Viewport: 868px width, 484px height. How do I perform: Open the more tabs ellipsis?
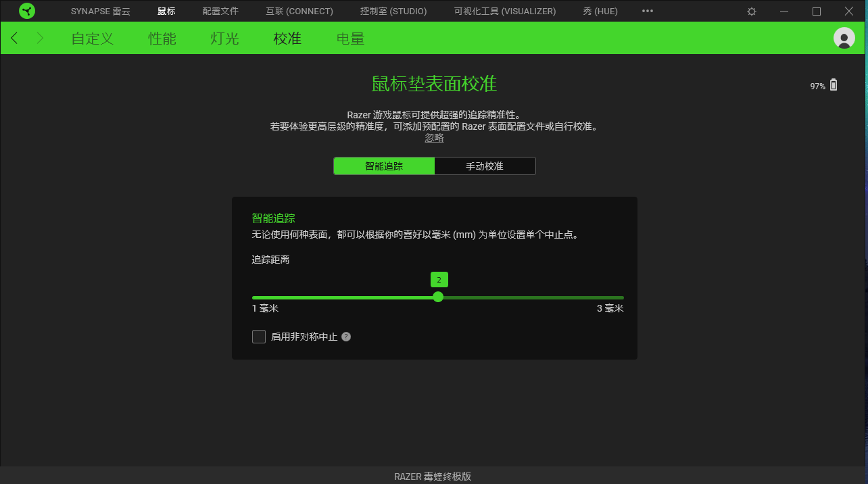point(648,11)
